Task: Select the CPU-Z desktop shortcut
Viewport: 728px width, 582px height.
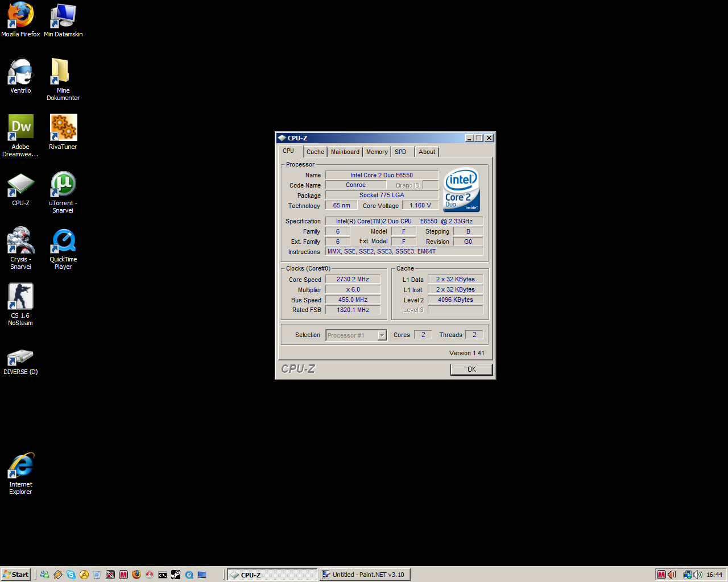Action: (20, 189)
